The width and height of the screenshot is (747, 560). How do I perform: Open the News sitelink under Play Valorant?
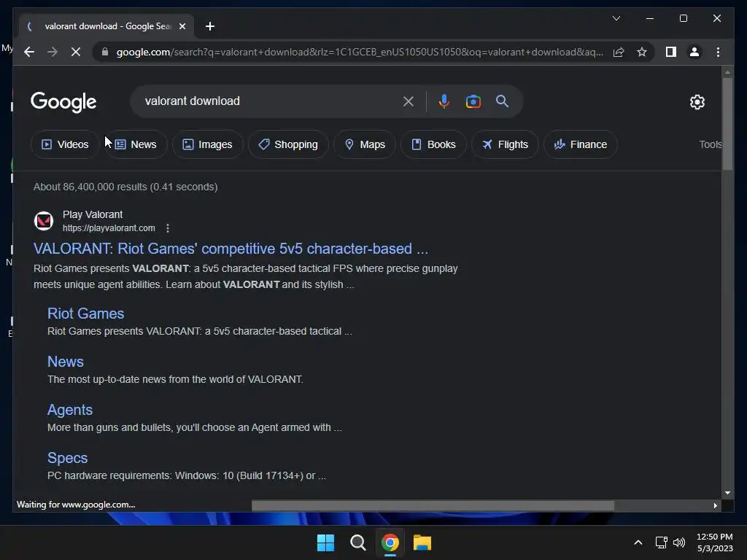[x=65, y=362]
